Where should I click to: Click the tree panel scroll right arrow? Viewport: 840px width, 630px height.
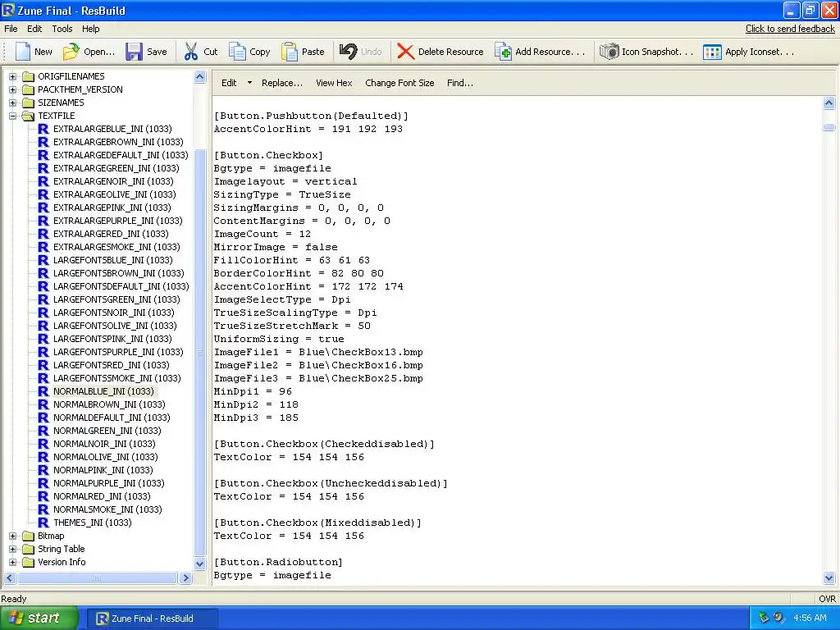(x=186, y=577)
